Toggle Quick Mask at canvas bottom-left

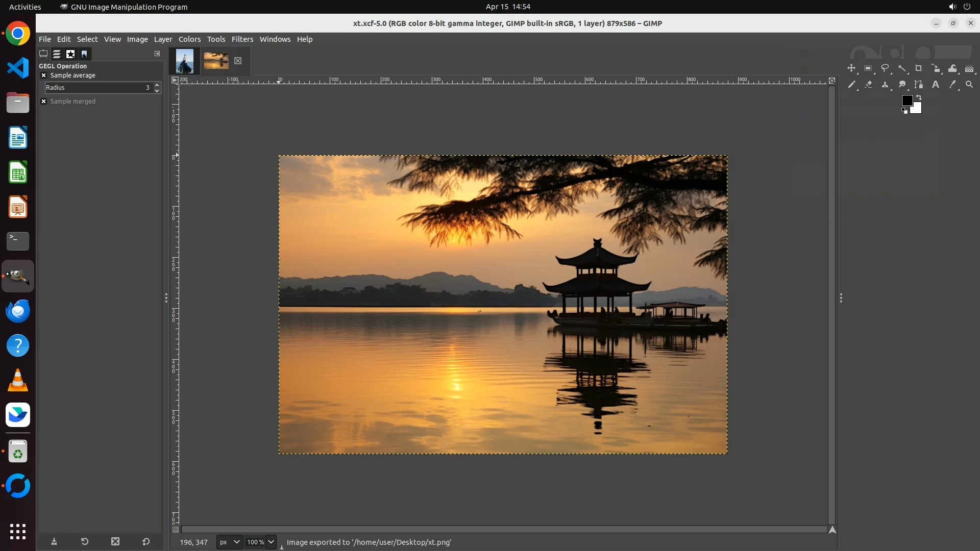tap(175, 530)
